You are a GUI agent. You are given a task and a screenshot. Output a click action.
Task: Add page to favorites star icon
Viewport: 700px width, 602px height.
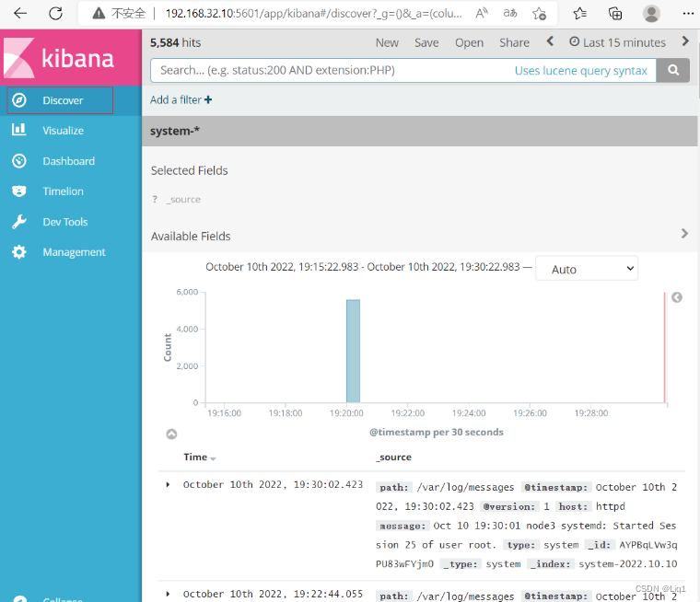pos(539,14)
